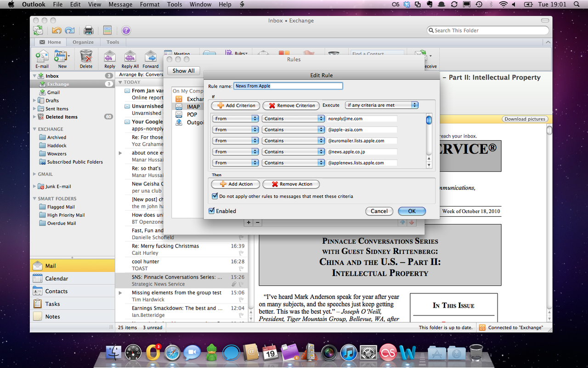Open Contains dropdown for @apple-asia.com row
The width and height of the screenshot is (588, 368).
click(x=294, y=129)
